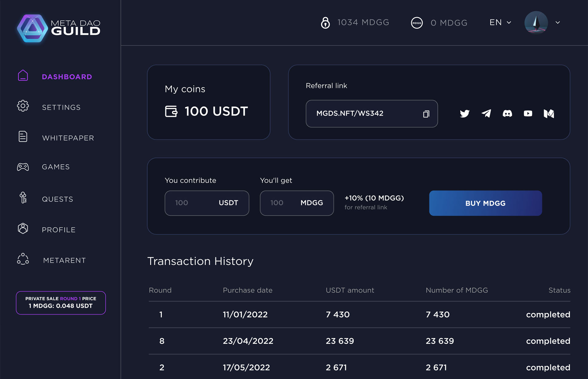Share via the Twitter icon
The width and height of the screenshot is (588, 379).
click(x=464, y=114)
